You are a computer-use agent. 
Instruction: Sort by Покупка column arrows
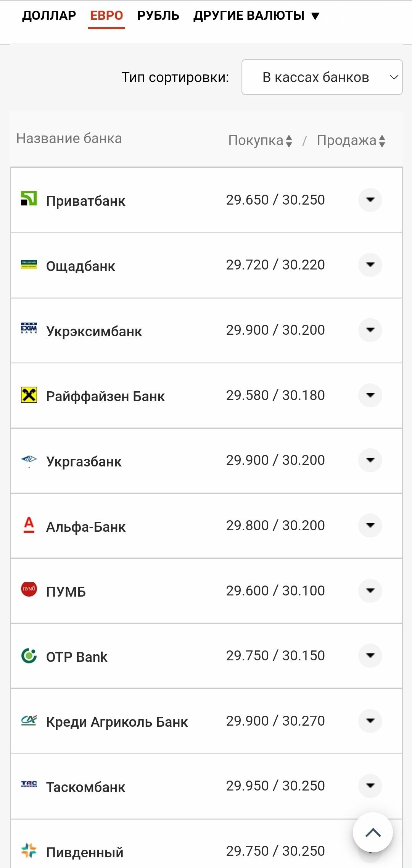pos(289,141)
